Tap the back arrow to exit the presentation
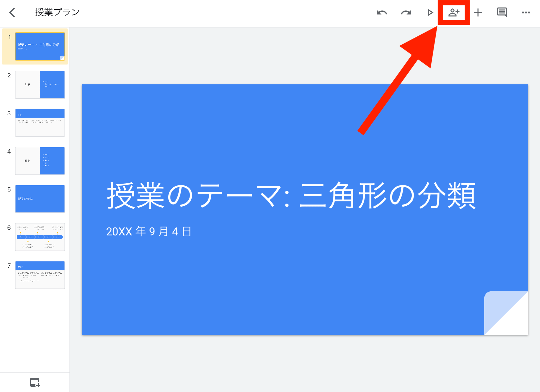540x392 pixels. (x=12, y=12)
